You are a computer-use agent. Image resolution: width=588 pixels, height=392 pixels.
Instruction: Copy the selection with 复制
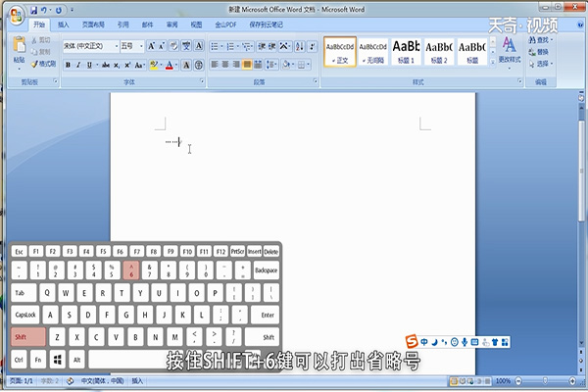(41, 52)
